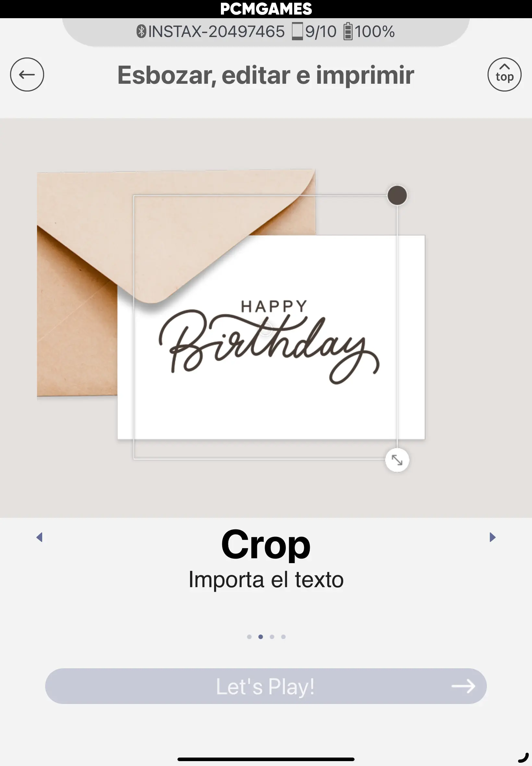
Task: Select the second page dot indicator
Action: [x=261, y=637]
